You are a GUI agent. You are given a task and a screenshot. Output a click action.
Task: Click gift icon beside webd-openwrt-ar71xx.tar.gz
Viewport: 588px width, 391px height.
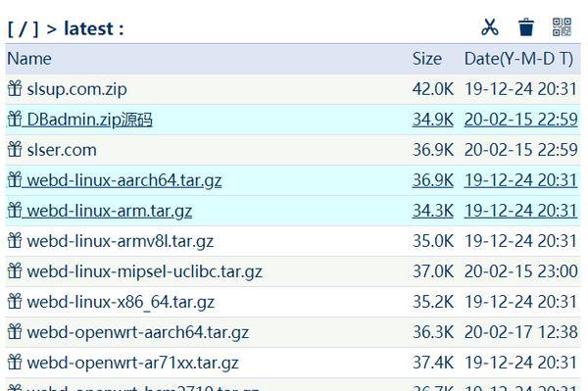pyautogui.click(x=15, y=363)
